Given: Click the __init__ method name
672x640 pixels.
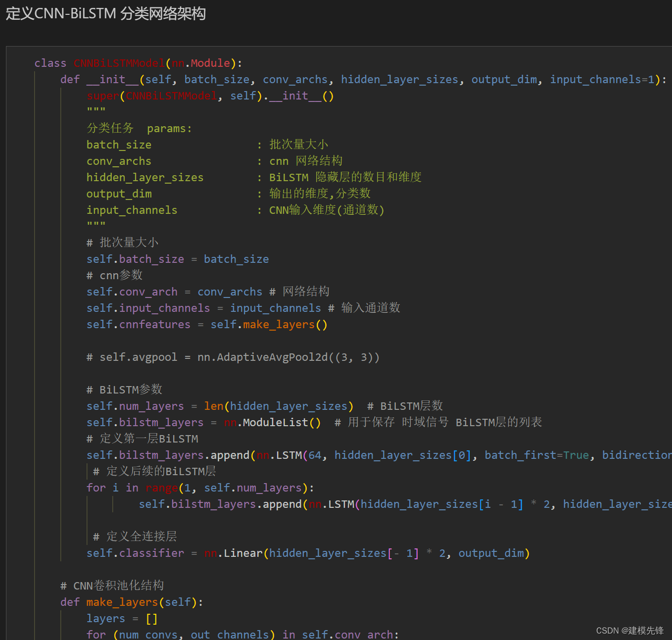Looking at the screenshot, I should (111, 79).
